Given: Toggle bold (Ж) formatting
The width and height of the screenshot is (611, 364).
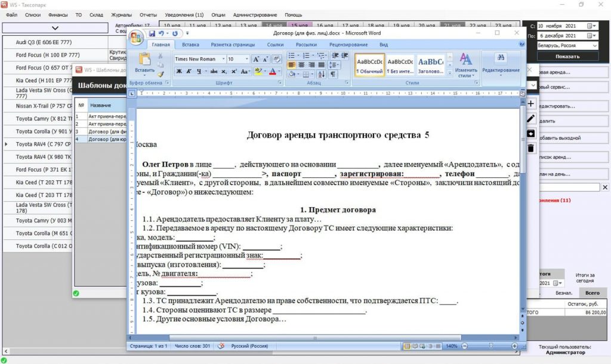Looking at the screenshot, I should click(x=179, y=72).
